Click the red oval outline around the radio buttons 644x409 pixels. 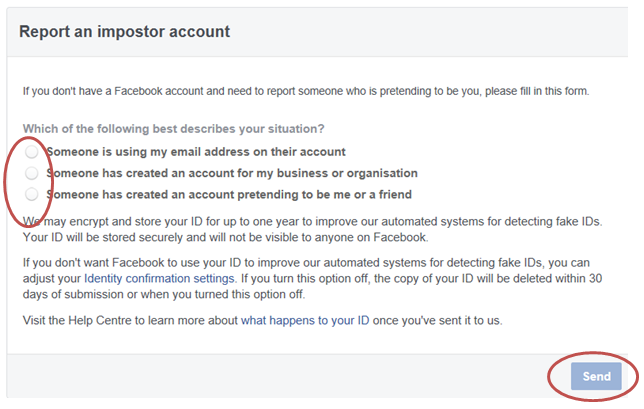coord(9,180)
